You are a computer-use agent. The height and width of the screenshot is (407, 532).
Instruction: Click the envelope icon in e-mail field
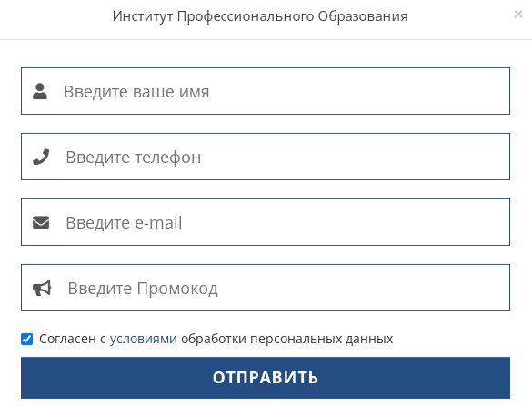[41, 222]
